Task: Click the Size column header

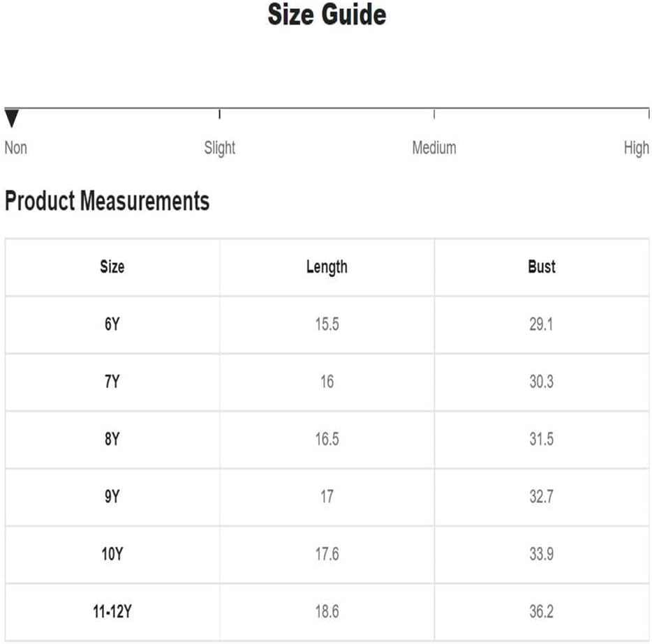Action: click(112, 267)
